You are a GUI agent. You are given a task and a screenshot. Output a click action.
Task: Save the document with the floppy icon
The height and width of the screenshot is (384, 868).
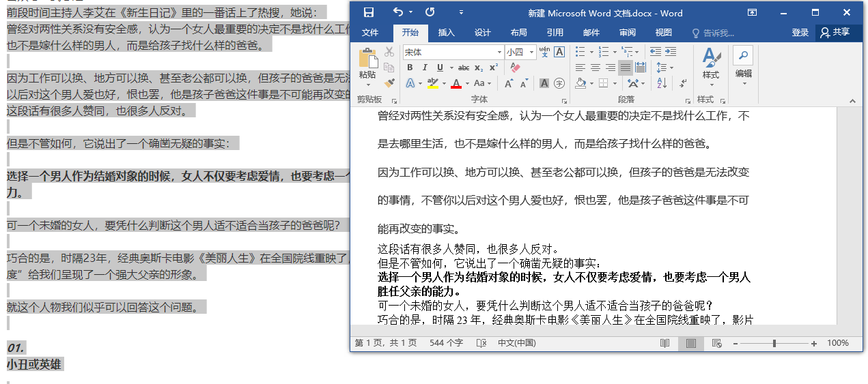pyautogui.click(x=369, y=12)
